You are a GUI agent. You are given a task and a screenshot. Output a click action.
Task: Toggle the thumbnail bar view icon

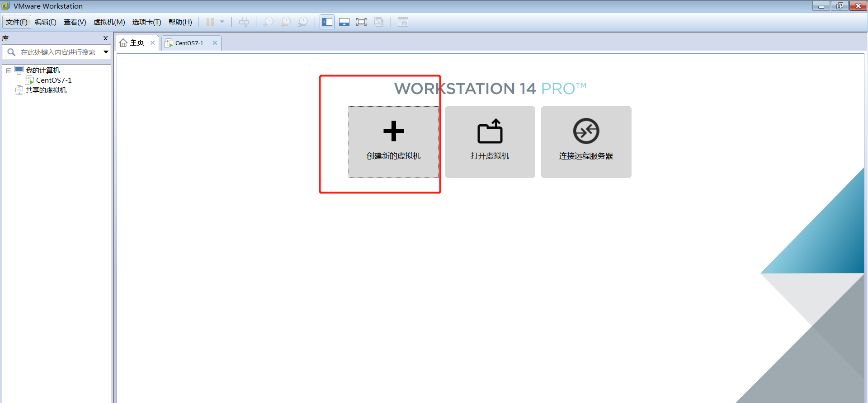[344, 22]
